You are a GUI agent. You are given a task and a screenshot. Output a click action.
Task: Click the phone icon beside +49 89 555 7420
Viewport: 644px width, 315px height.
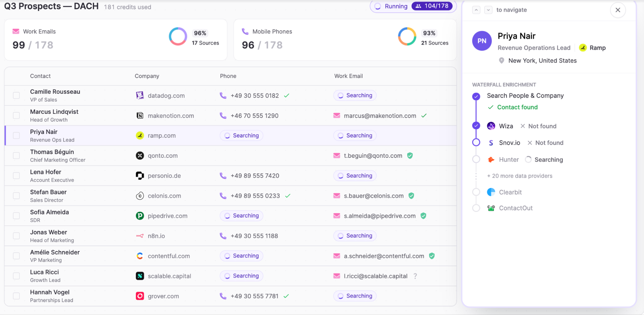(x=223, y=176)
